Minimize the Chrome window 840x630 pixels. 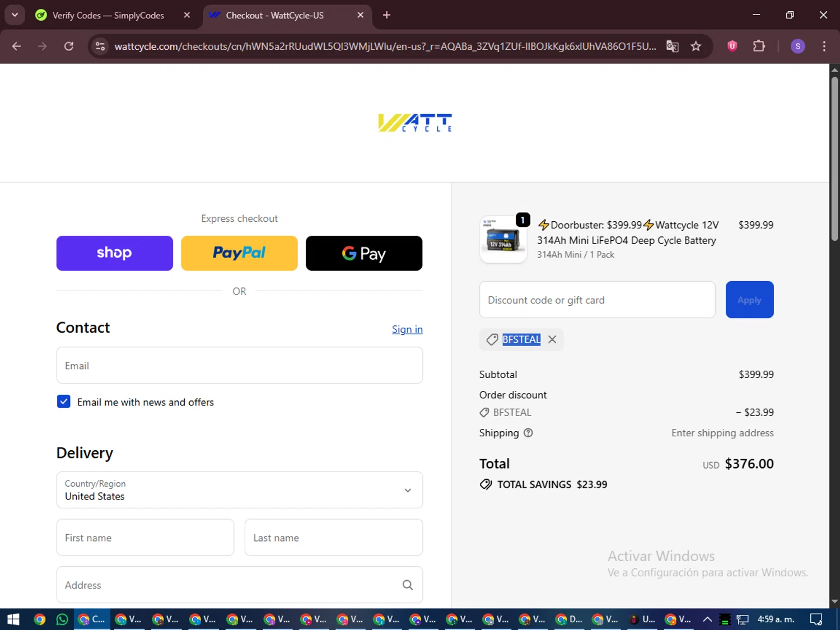click(x=757, y=15)
